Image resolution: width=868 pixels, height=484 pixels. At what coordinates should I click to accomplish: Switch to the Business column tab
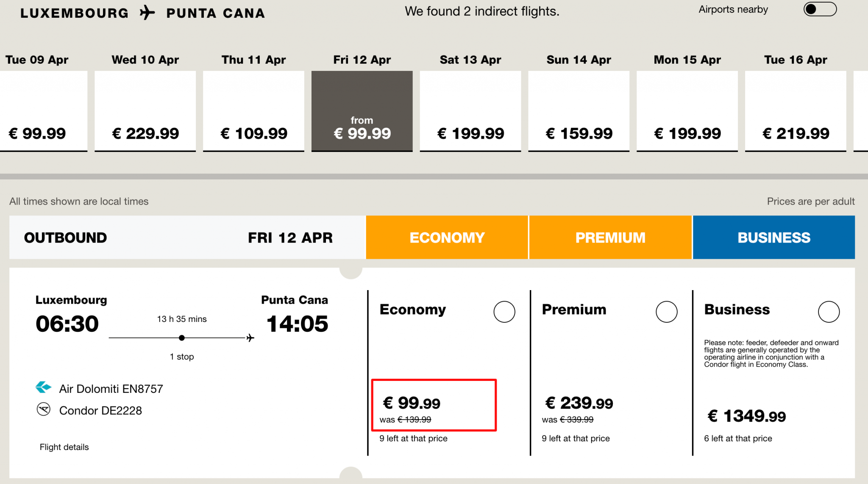pos(774,238)
